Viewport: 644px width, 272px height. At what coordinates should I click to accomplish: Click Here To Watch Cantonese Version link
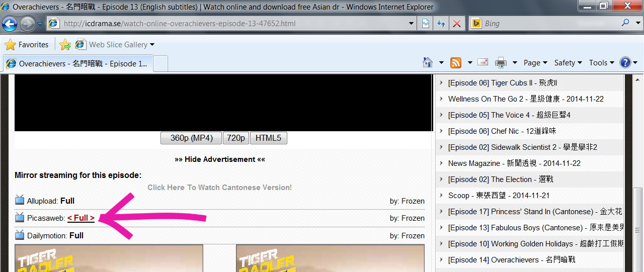(219, 188)
